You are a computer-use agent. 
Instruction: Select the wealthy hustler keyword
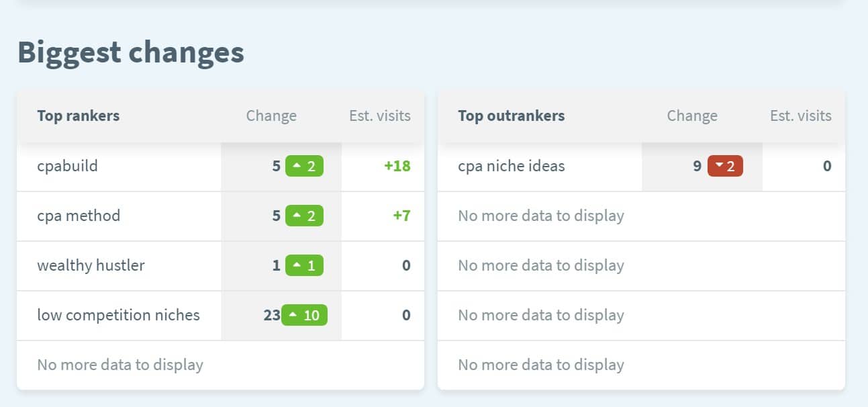(91, 265)
